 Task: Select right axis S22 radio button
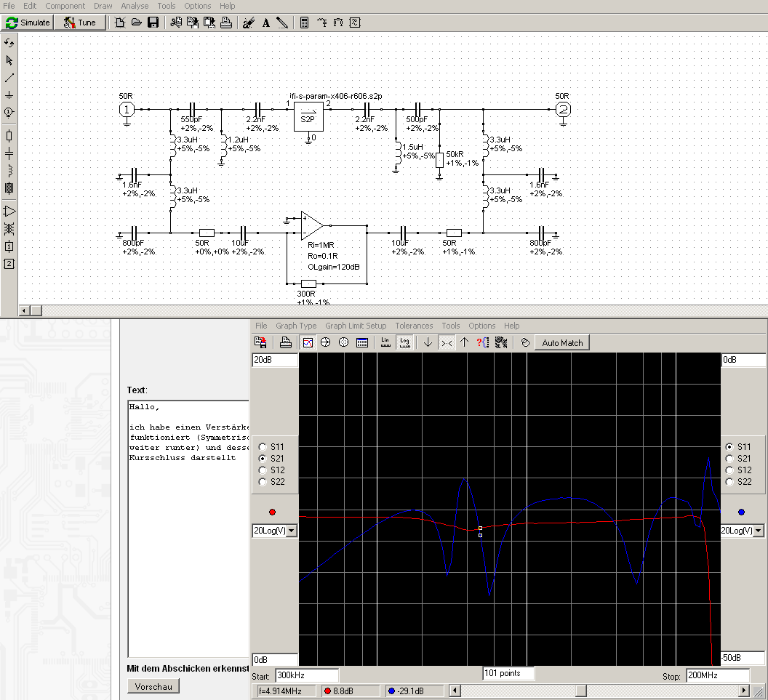[x=729, y=482]
